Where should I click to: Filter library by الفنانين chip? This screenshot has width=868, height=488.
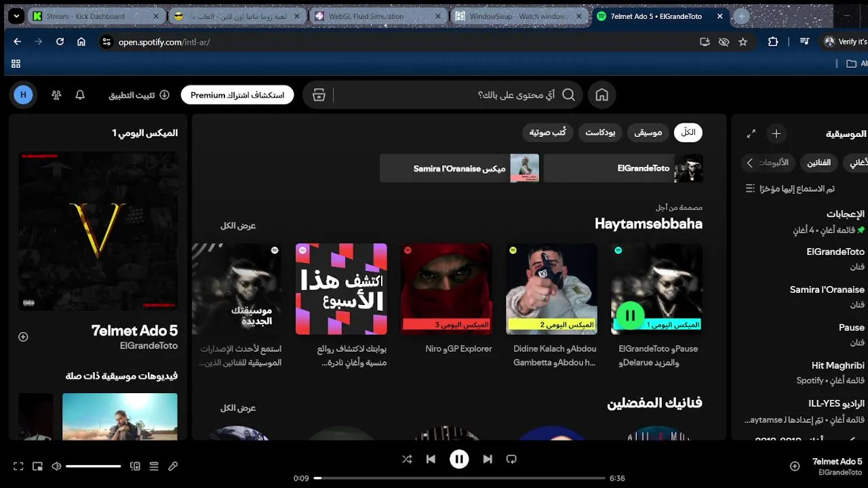click(x=818, y=163)
